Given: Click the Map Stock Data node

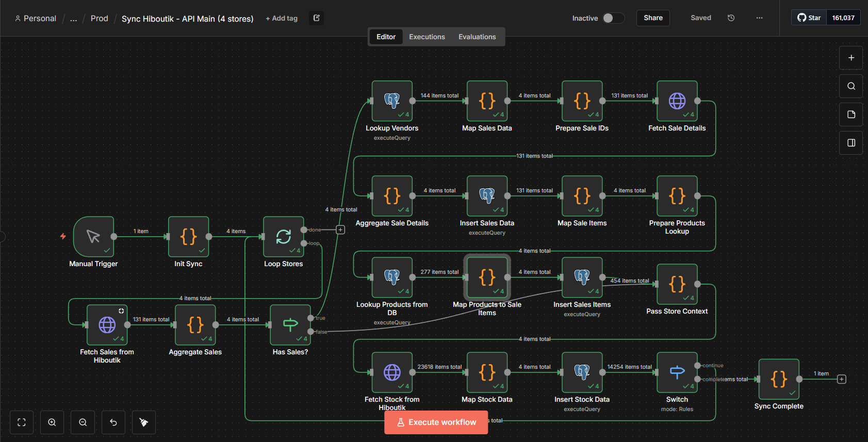Looking at the screenshot, I should pos(487,372).
